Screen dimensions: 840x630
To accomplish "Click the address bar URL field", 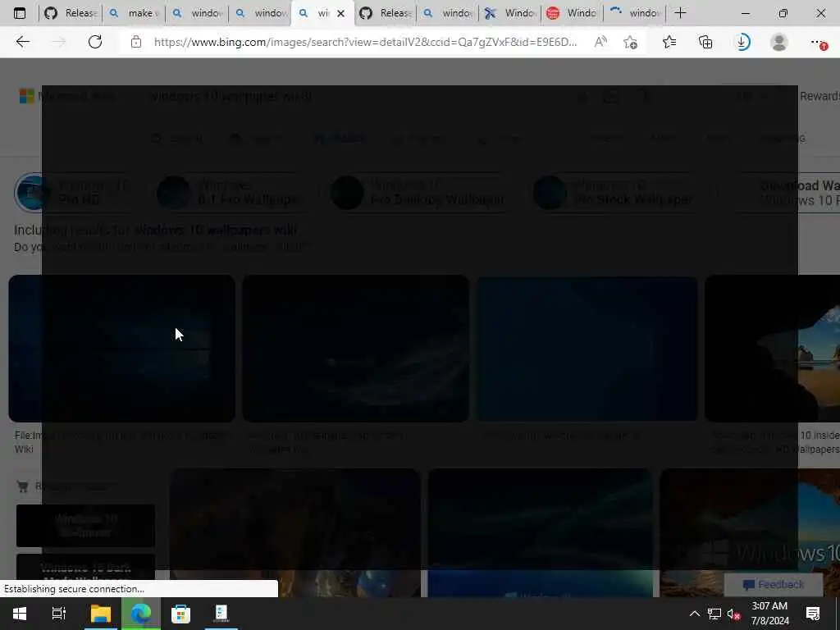I will click(x=365, y=42).
